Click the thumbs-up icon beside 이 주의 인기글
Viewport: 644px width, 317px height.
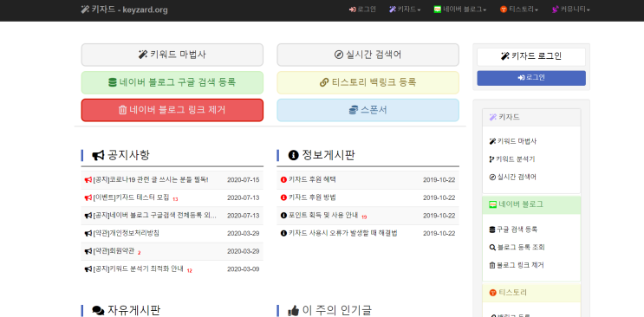click(293, 311)
